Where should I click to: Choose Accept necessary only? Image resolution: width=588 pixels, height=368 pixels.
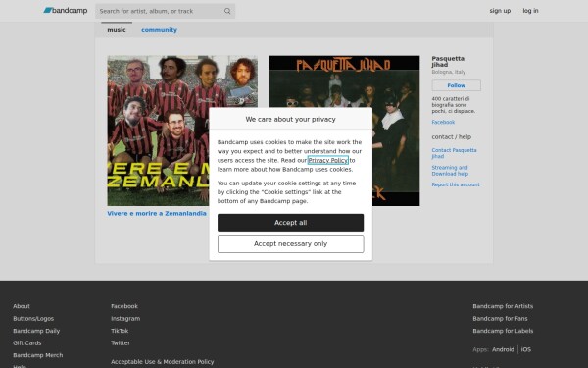click(290, 244)
